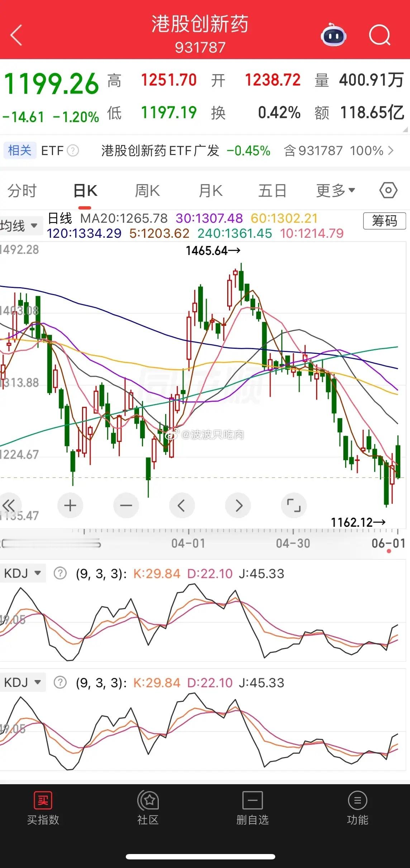Tap the 买指数 buy index icon
Screen dimensions: 410x868
point(43,808)
